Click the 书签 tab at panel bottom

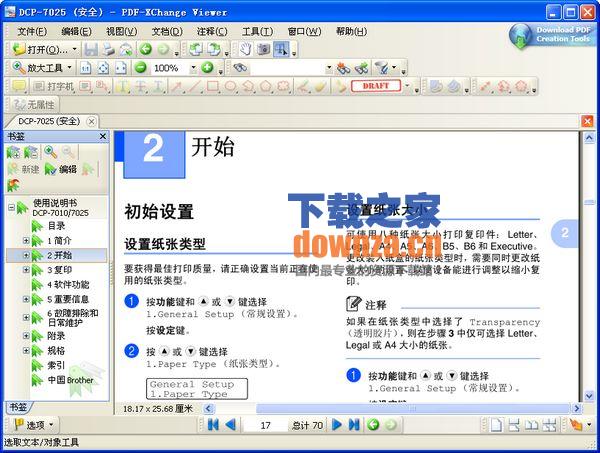[x=18, y=407]
